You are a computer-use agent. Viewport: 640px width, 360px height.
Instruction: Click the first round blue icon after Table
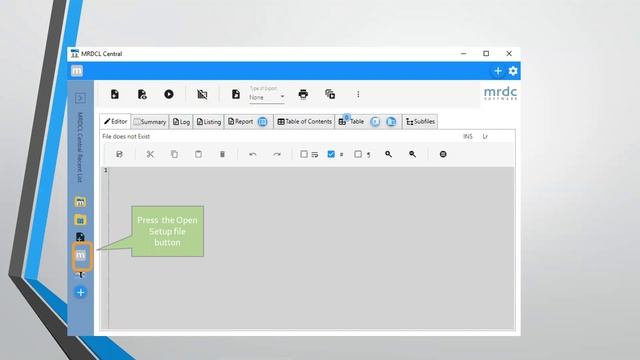pyautogui.click(x=375, y=122)
